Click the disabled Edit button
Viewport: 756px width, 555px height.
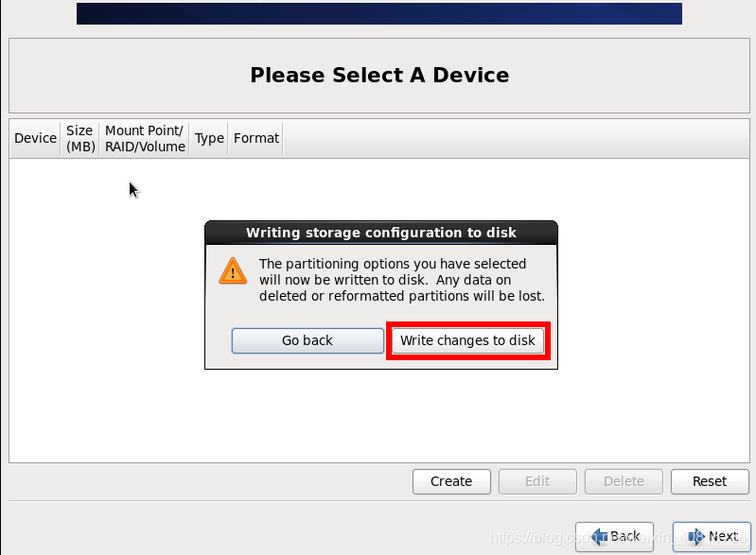coord(537,481)
